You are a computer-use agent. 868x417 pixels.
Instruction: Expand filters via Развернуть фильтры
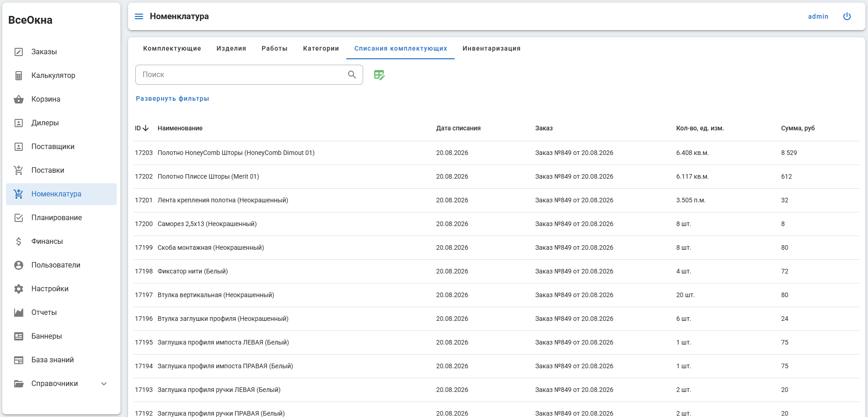coord(172,98)
